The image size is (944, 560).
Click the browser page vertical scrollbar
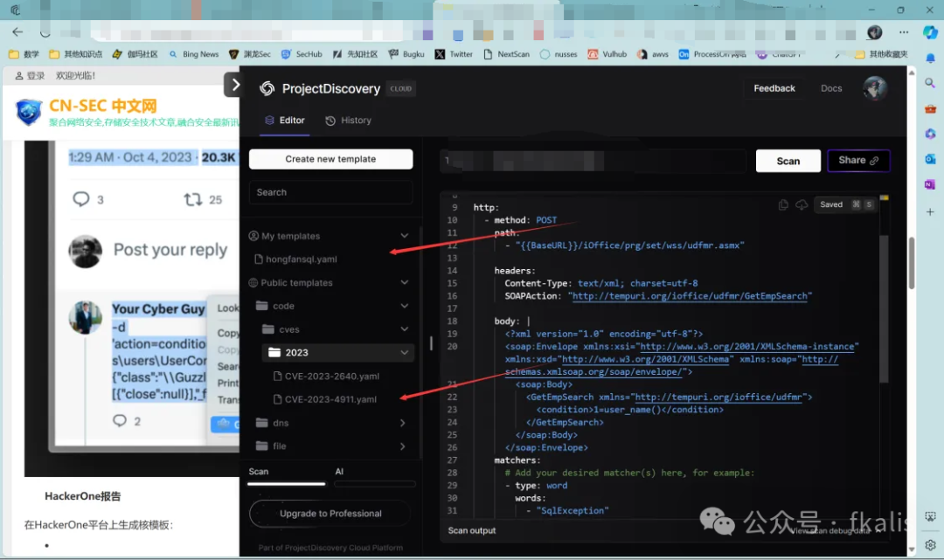coord(912,263)
